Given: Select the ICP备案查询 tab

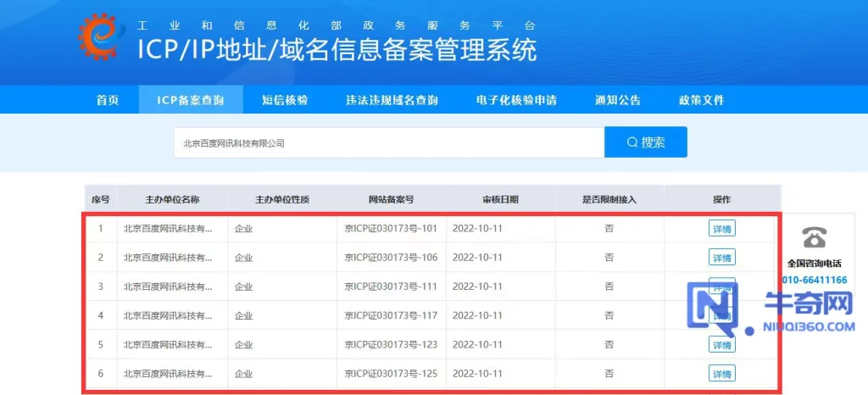Looking at the screenshot, I should coord(191,100).
